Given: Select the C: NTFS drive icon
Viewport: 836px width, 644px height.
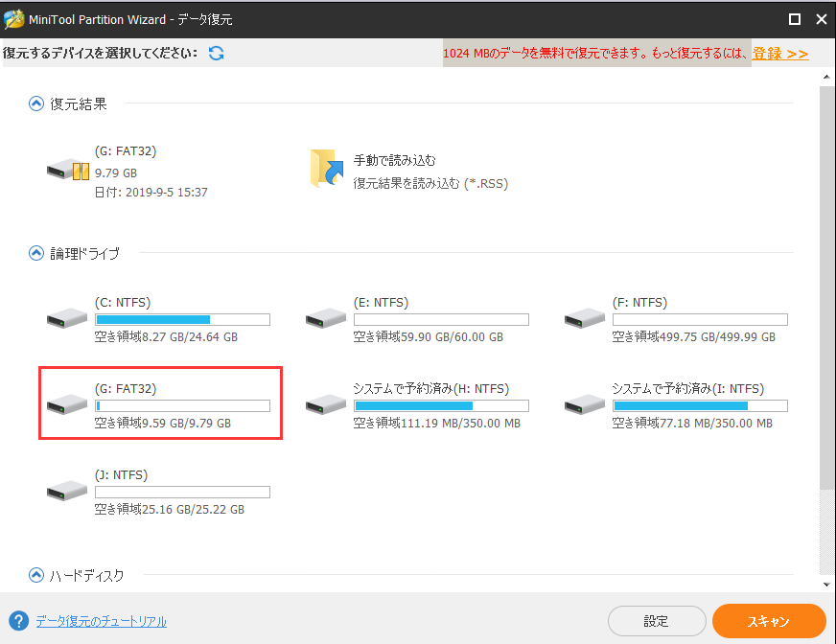Looking at the screenshot, I should click(x=67, y=319).
